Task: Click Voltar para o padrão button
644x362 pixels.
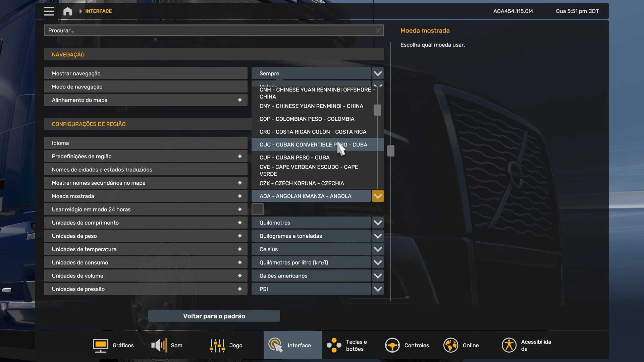Action: click(214, 316)
